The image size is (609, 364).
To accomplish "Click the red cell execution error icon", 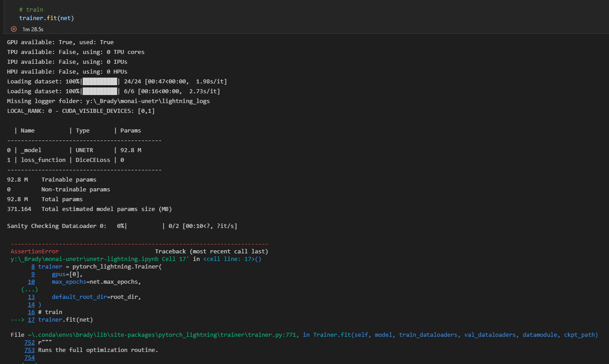I will 13,29.
